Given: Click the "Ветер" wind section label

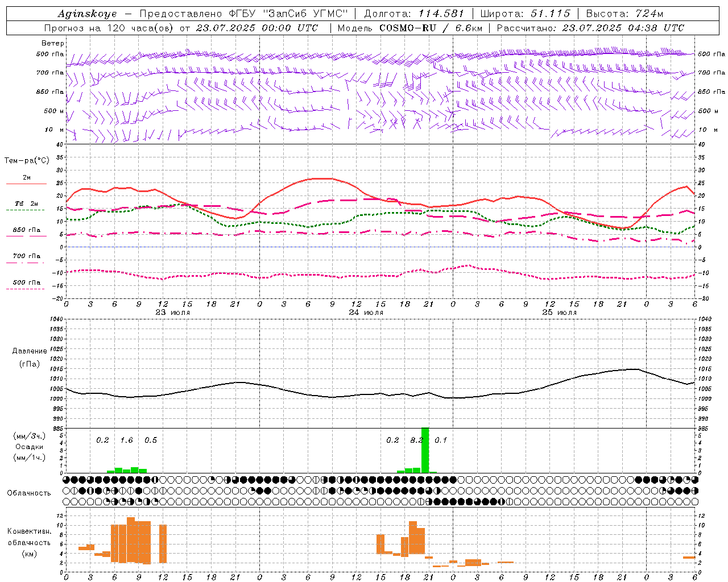Looking at the screenshot, I should coord(53,43).
